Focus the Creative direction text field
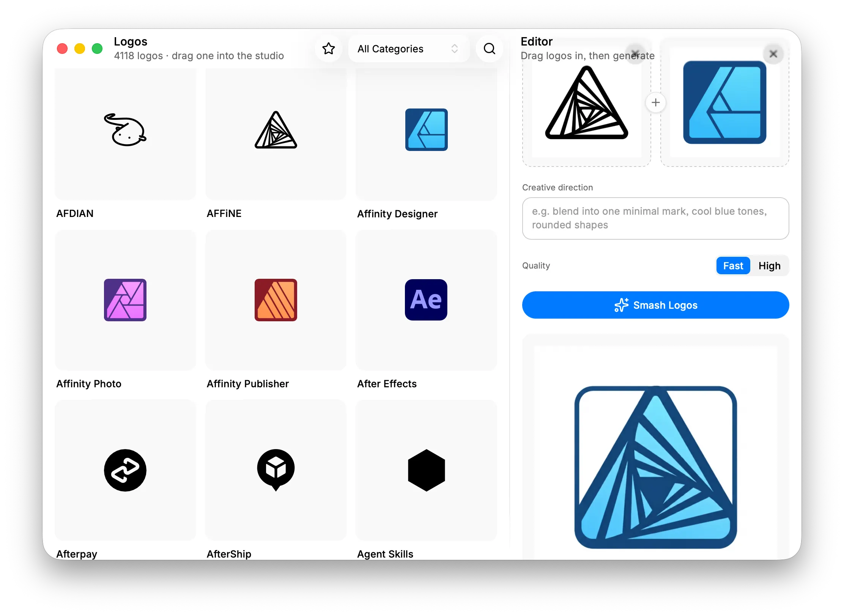Screen dimensions: 844x616 (x=656, y=218)
